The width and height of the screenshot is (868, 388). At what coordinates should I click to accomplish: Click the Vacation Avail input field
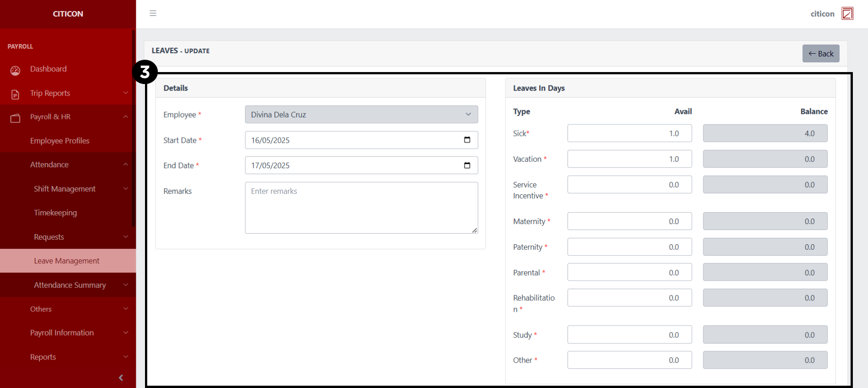tap(629, 159)
